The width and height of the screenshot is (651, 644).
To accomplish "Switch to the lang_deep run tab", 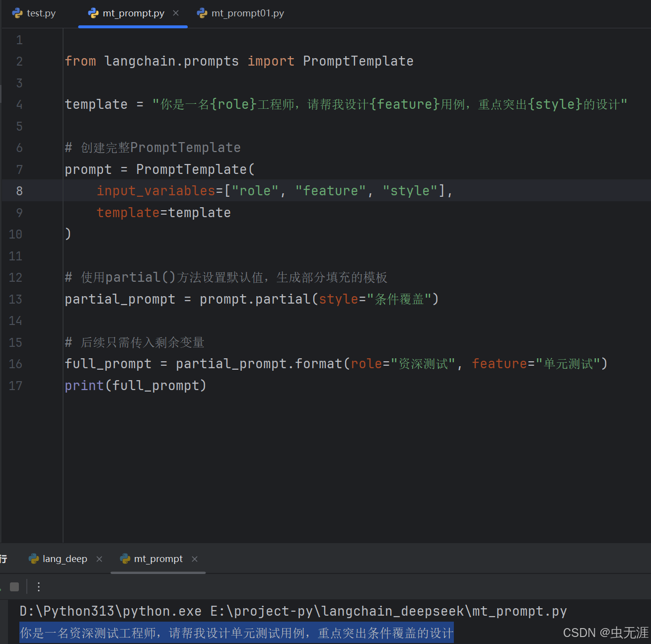I will [58, 559].
